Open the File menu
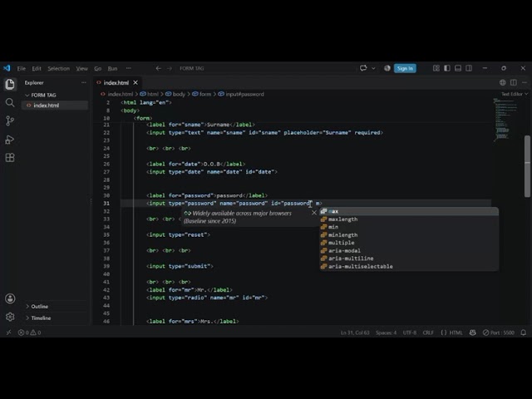The image size is (532, 399). pos(22,68)
